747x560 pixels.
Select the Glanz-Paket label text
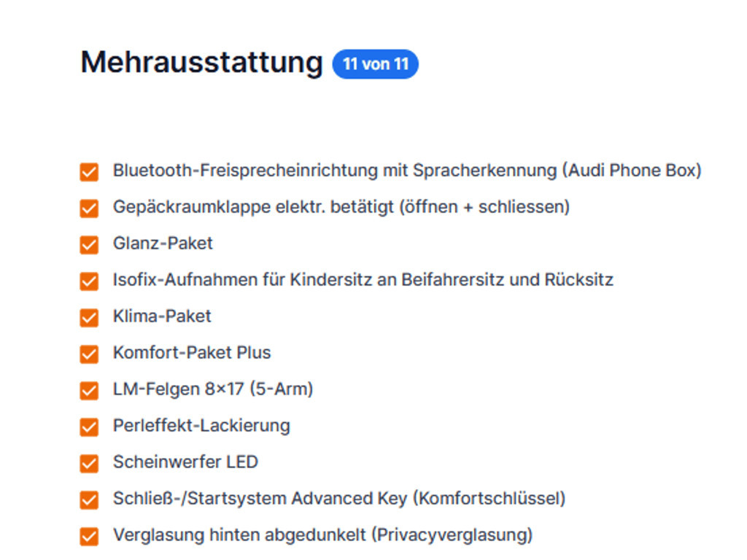tap(163, 244)
